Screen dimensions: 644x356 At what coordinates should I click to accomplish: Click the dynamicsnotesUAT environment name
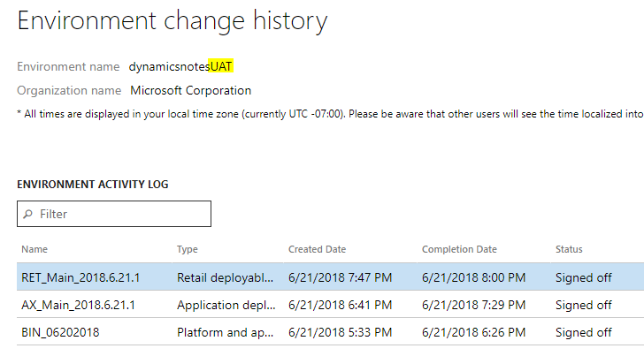(180, 66)
